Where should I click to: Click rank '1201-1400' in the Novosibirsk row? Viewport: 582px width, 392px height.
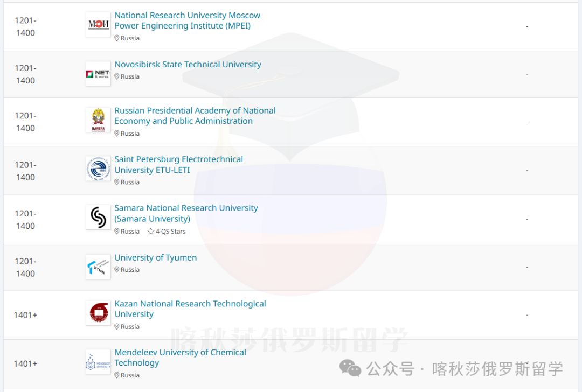(25, 74)
